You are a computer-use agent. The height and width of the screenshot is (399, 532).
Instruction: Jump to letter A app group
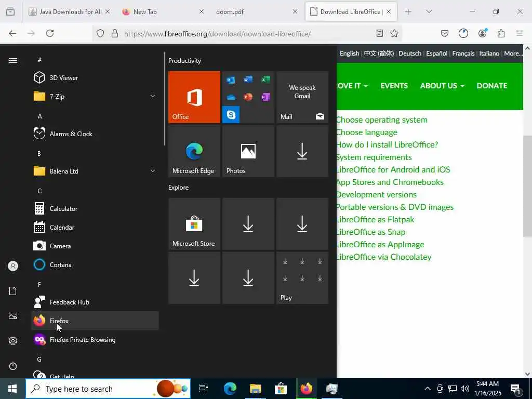pyautogui.click(x=39, y=116)
